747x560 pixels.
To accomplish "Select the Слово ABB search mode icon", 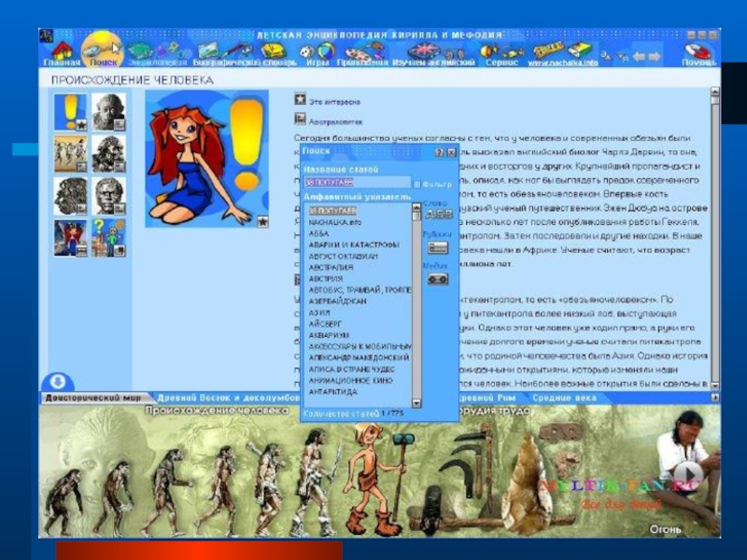I will 438,215.
